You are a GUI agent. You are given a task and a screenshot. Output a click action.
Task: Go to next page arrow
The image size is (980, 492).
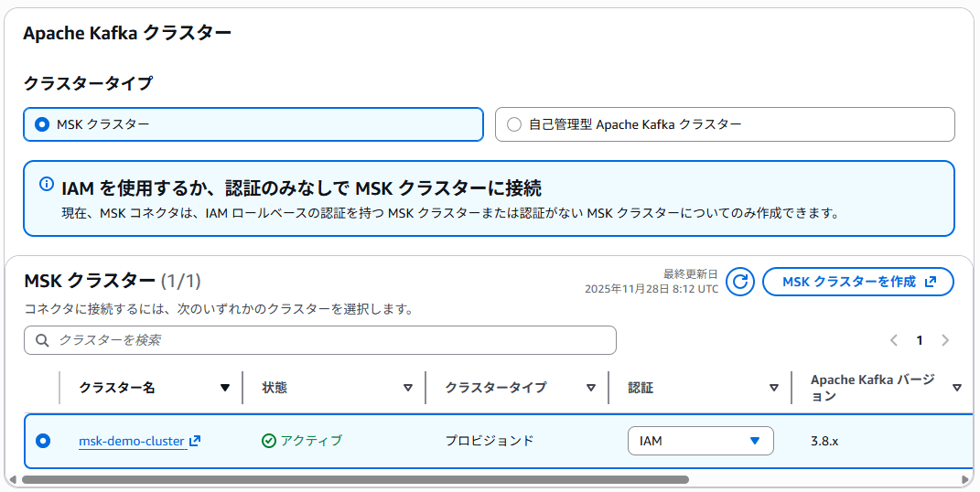[x=945, y=340]
